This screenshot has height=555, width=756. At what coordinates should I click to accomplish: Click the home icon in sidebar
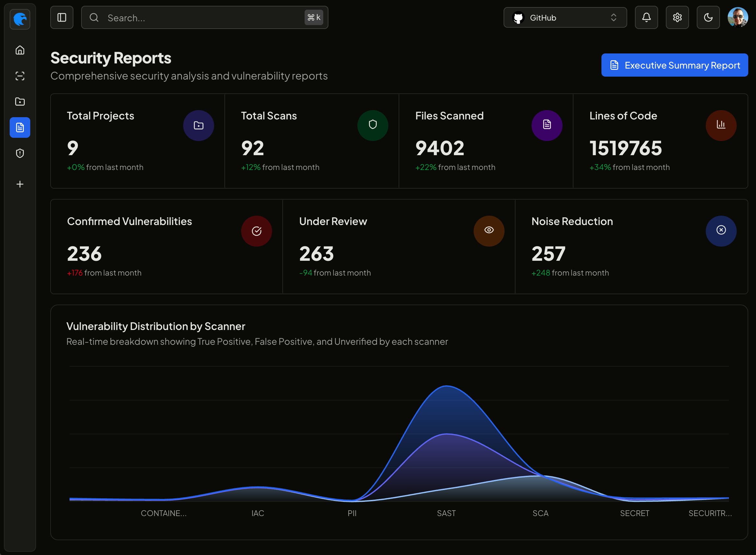point(20,50)
